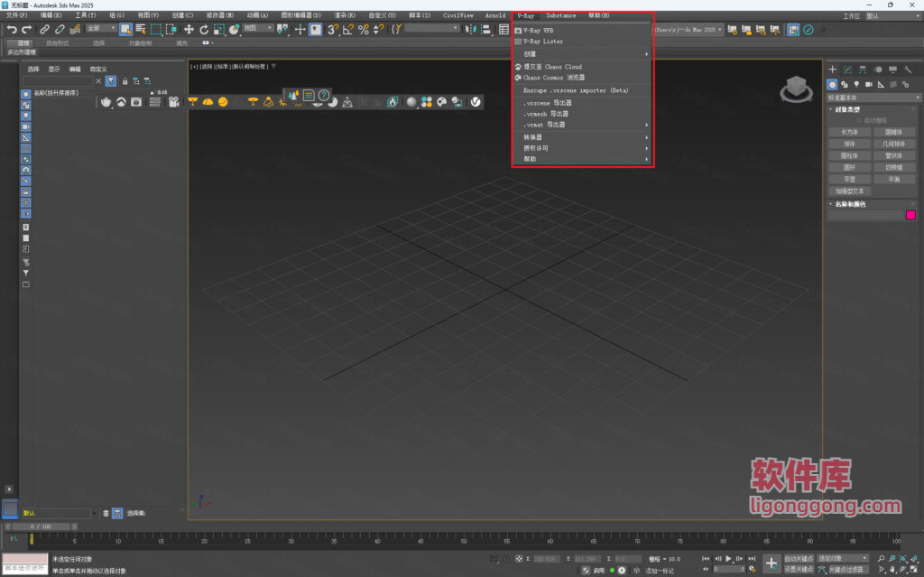
Task: Open V-Ray Lister menu entry
Action: [582, 42]
